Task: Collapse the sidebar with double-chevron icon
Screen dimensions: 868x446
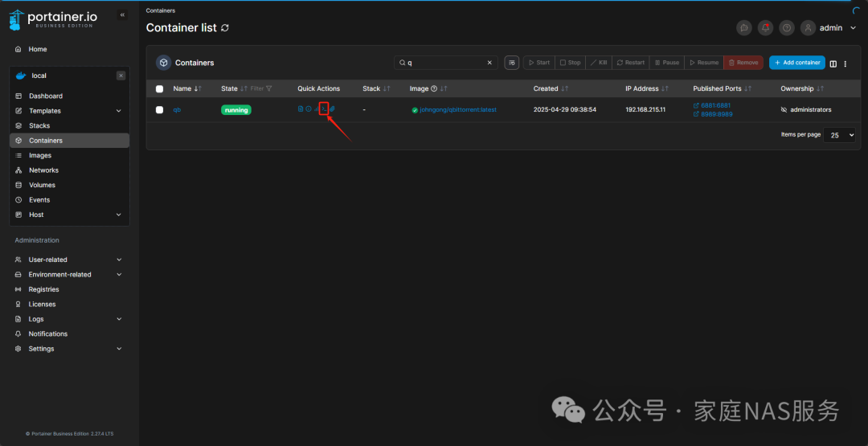Action: coord(122,15)
